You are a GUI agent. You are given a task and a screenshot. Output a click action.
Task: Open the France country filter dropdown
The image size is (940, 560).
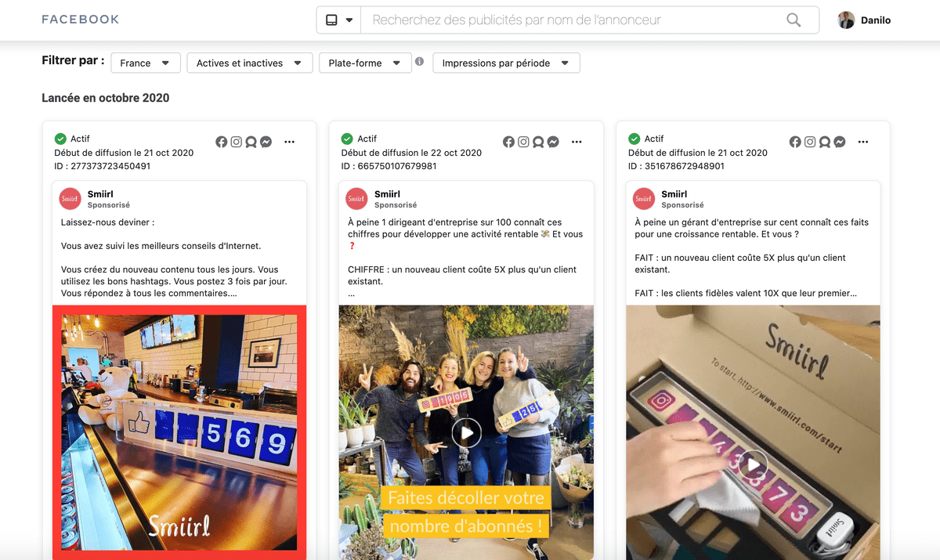point(146,63)
